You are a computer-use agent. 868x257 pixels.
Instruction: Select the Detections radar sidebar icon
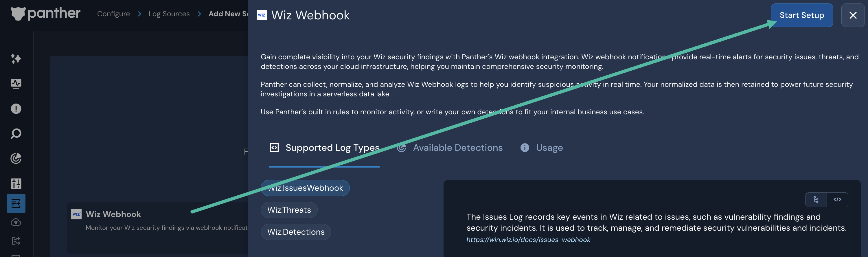[x=16, y=158]
